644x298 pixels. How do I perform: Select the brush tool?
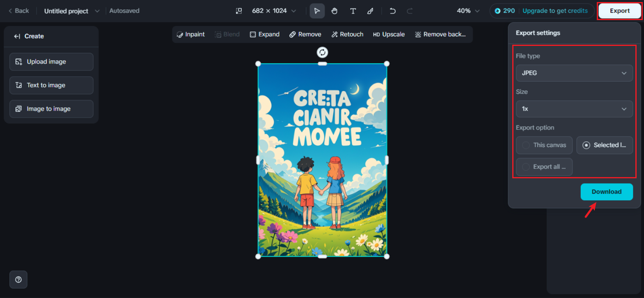point(370,11)
